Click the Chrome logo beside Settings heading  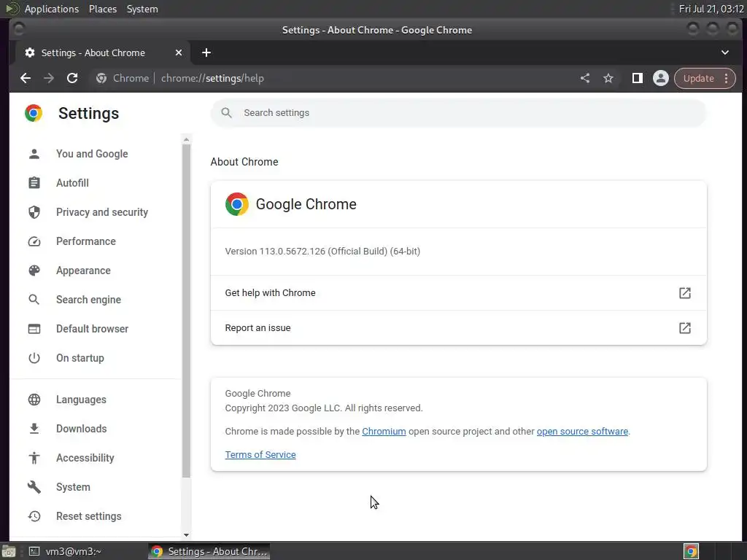[x=34, y=113]
